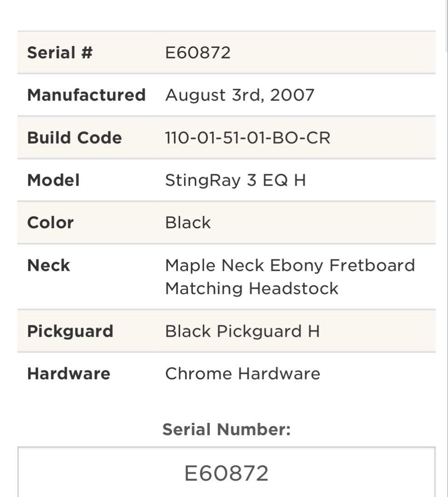
Task: Click the "Manufactured" row label
Action: (87, 95)
